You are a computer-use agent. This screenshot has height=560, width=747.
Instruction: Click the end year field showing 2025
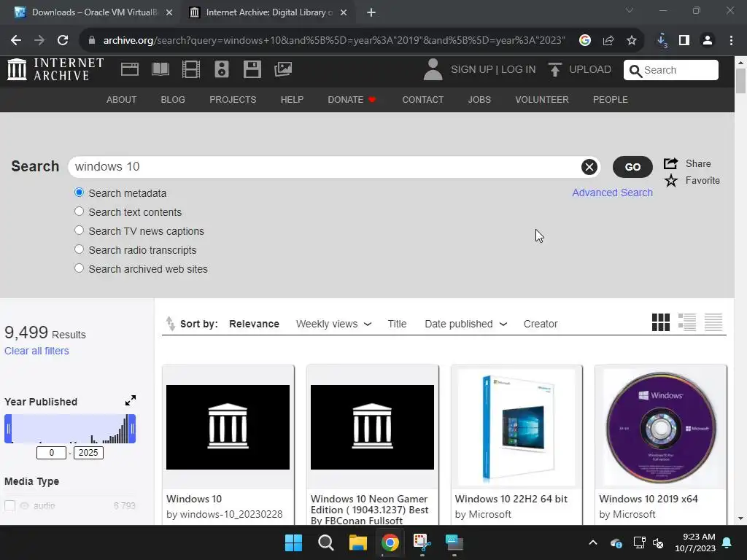pos(88,452)
